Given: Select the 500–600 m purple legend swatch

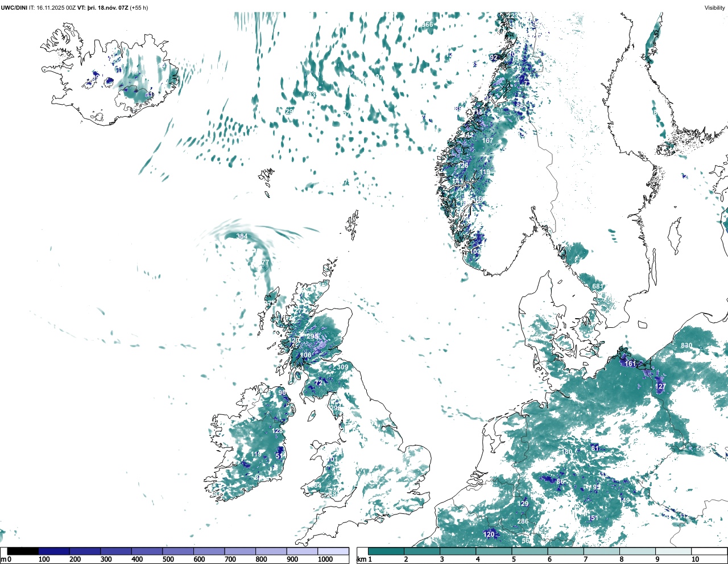Looking at the screenshot, I should click(178, 551).
